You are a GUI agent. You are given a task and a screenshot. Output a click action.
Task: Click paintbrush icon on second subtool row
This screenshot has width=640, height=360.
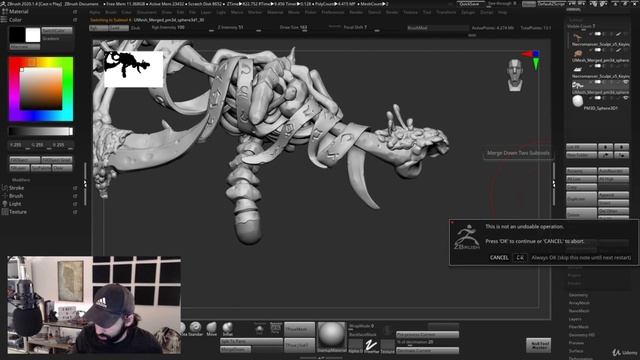pos(619,50)
